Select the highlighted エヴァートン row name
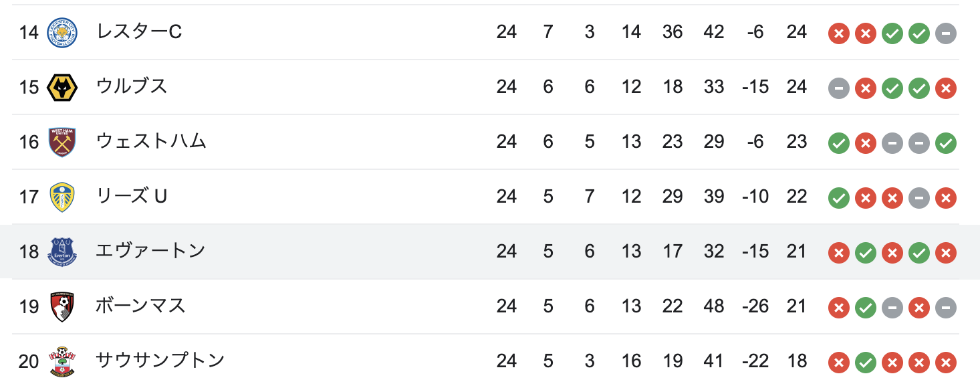Screen dimensions: 980x388 click(x=150, y=252)
